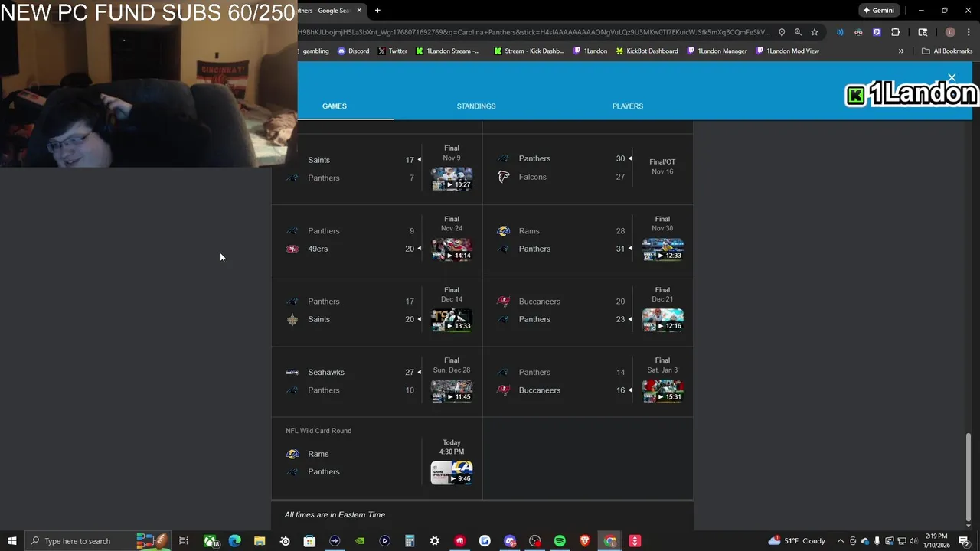Open Spotify from taskbar
This screenshot has height=551, width=980.
(x=560, y=541)
